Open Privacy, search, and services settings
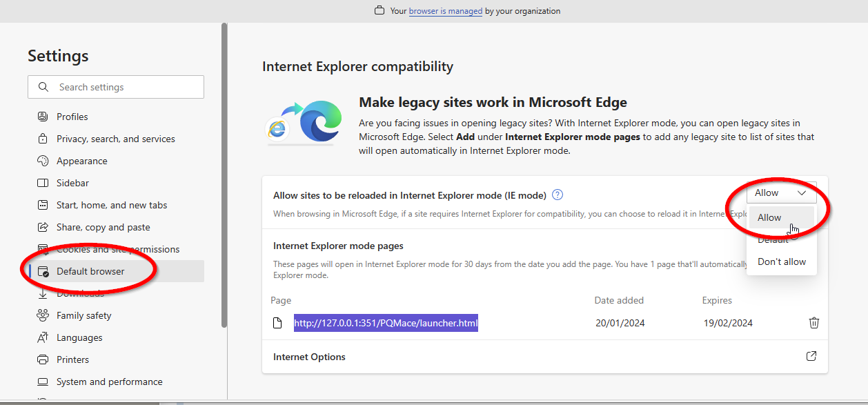868x405 pixels. point(117,139)
